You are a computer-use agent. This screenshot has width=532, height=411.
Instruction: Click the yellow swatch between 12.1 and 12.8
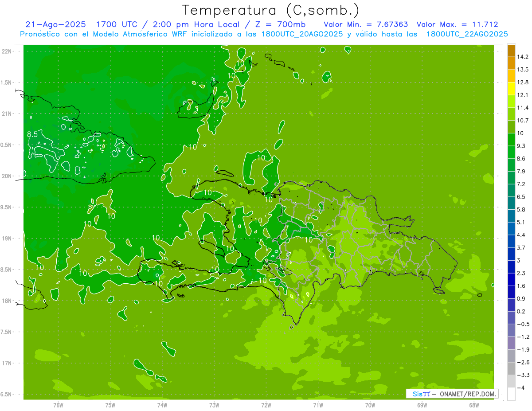click(511, 89)
